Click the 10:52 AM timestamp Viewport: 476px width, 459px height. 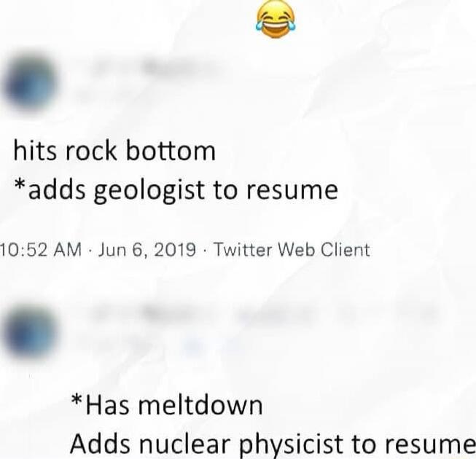click(x=41, y=250)
